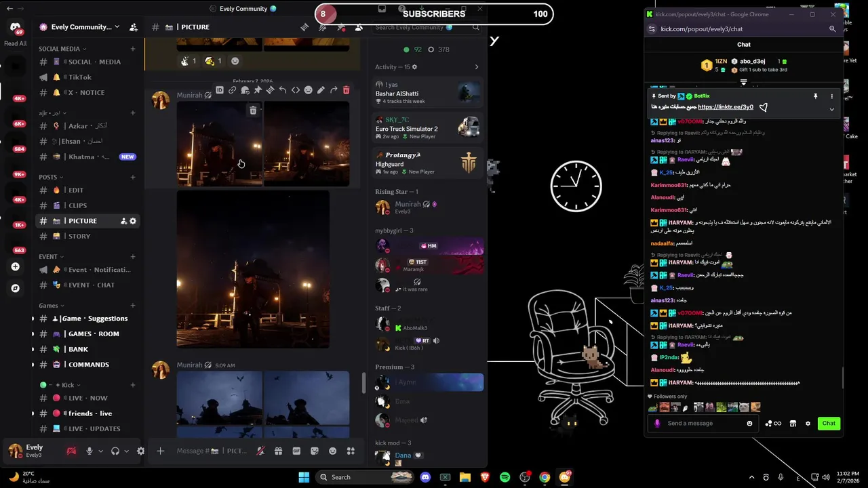Open apps launcher icon in message bar

click(351, 451)
